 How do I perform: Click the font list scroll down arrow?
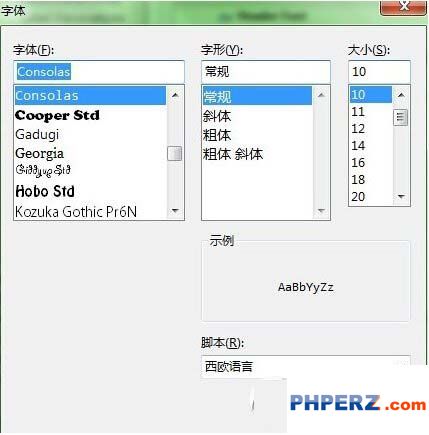[x=175, y=211]
